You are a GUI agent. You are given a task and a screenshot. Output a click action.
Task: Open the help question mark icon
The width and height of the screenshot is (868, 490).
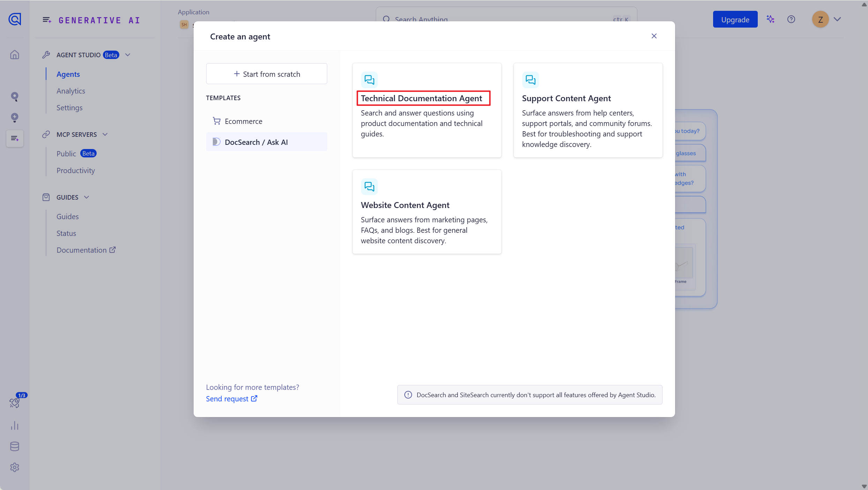point(791,19)
